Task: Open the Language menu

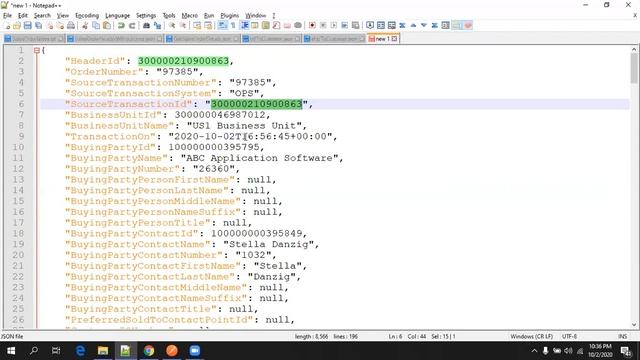Action: [x=118, y=16]
